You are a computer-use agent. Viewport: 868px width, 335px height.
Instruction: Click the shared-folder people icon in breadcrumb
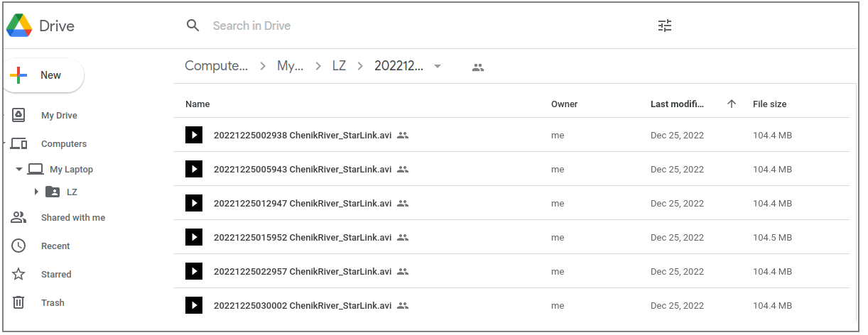point(478,67)
